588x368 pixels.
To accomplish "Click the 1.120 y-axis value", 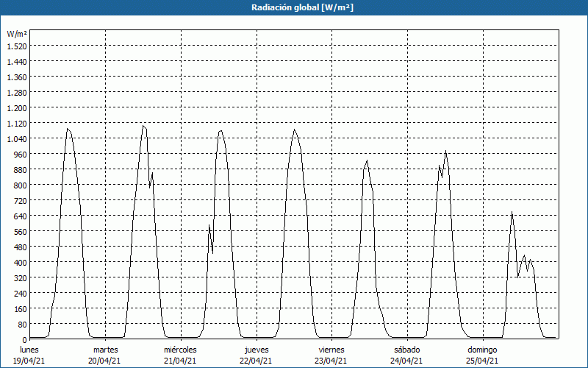I will [x=17, y=124].
